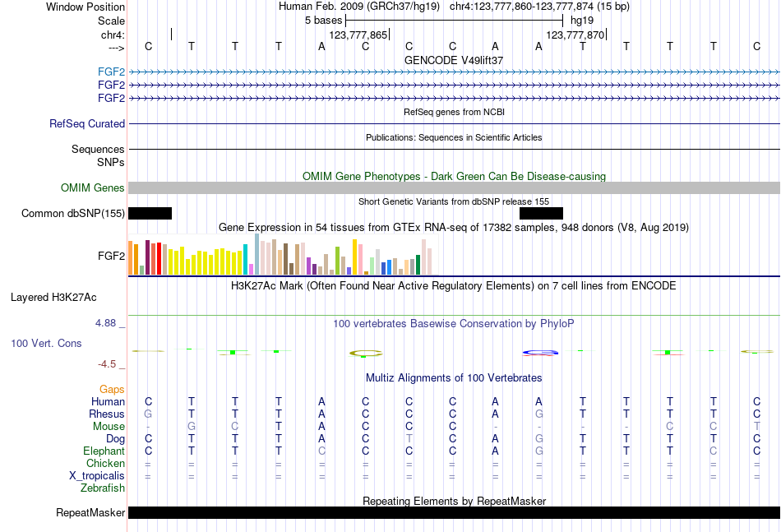
Task: Click the dbSNP variant block under first C base
Action: pos(150,213)
